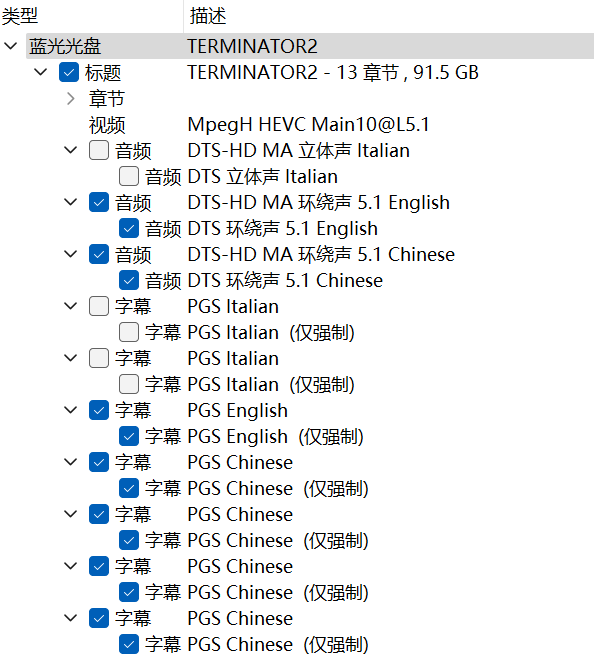Uncheck the 标题 TERMINATOR2 title checkbox
Viewport: 594px width, 660px height.
click(69, 72)
